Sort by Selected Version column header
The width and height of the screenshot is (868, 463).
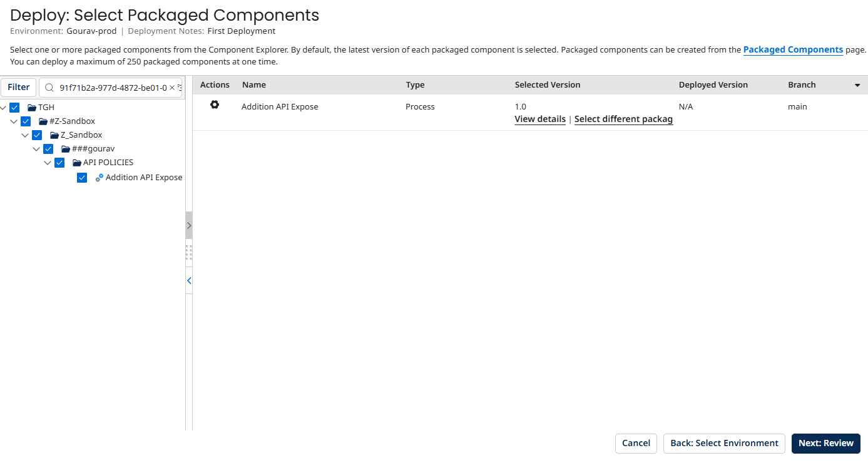click(x=547, y=85)
